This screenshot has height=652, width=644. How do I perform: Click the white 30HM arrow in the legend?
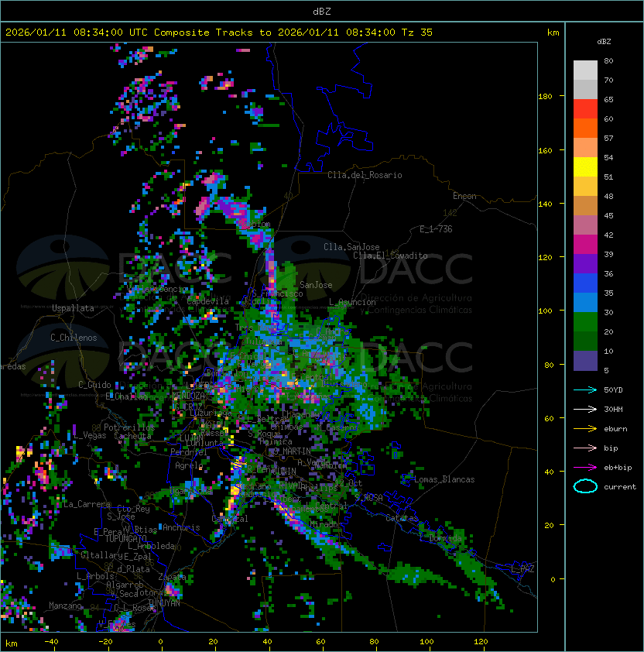pyautogui.click(x=585, y=409)
